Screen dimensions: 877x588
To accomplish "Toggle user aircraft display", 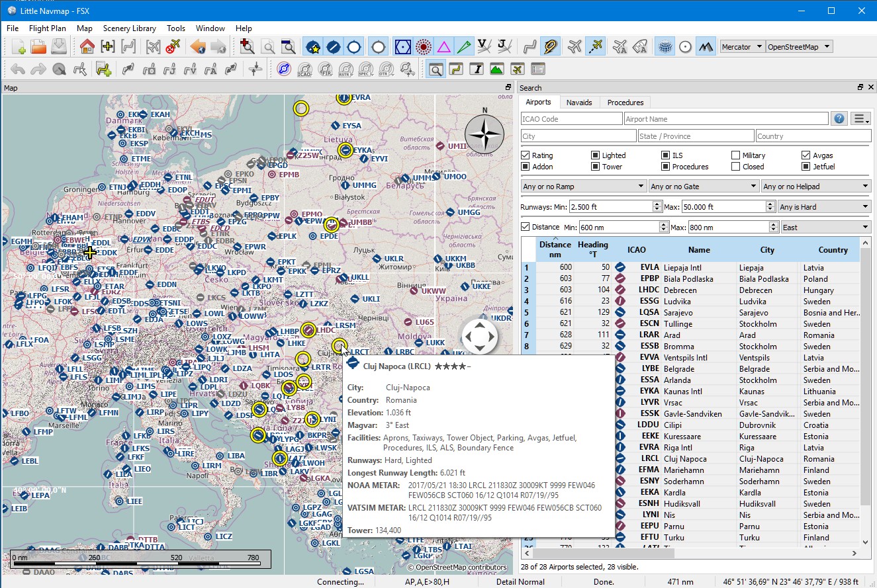I will 575,47.
